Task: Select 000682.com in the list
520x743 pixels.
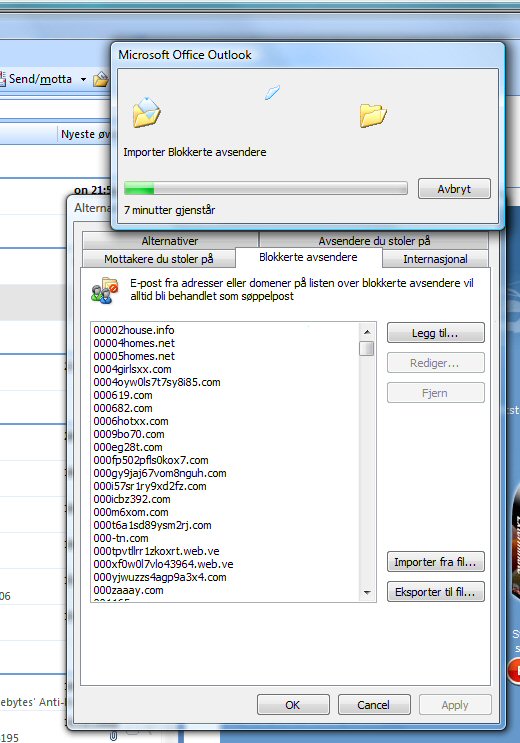Action: click(x=123, y=408)
